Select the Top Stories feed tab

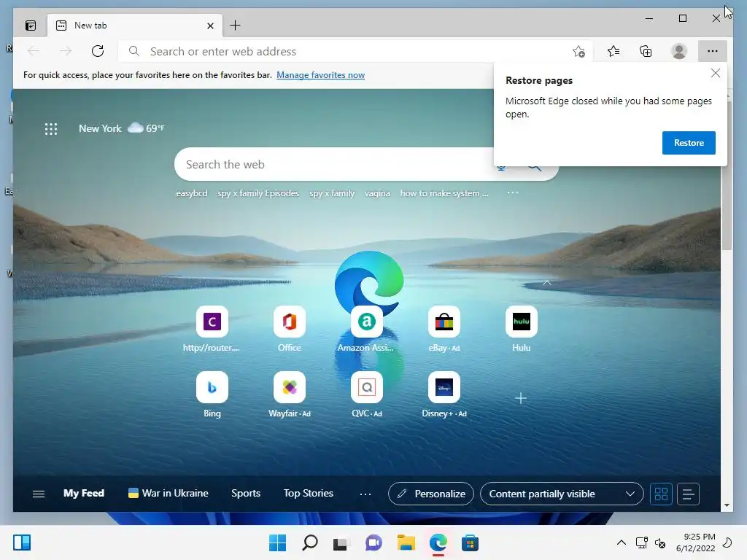pyautogui.click(x=309, y=494)
